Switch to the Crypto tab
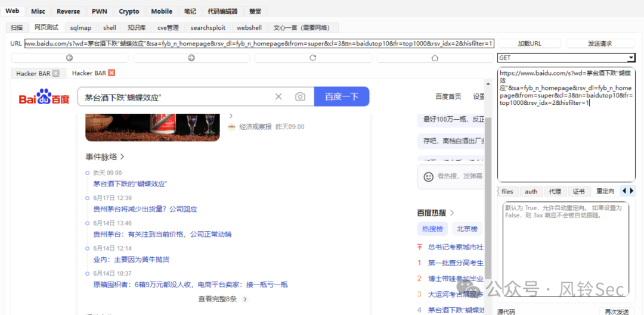Image resolution: width=644 pixels, height=315 pixels. 129,11
